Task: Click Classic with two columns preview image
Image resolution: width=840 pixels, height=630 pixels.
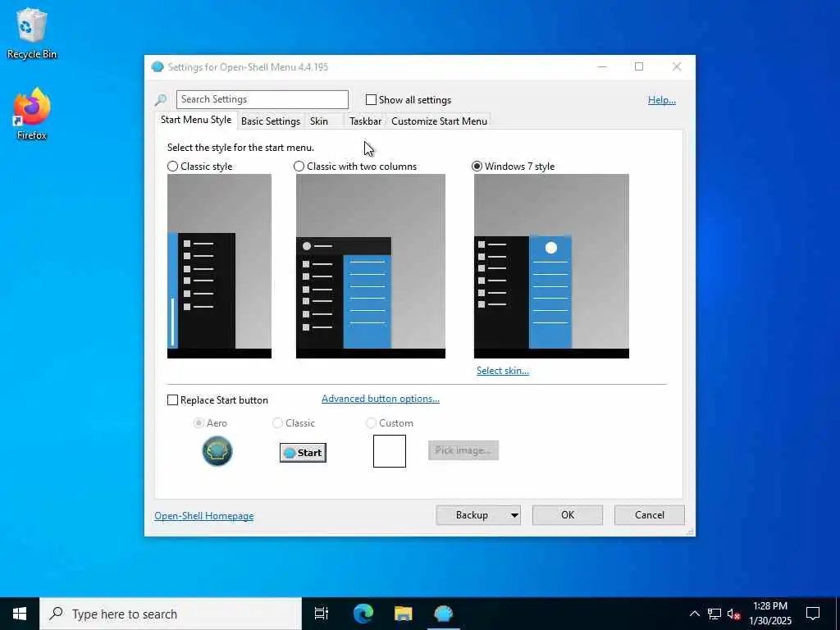Action: click(371, 267)
